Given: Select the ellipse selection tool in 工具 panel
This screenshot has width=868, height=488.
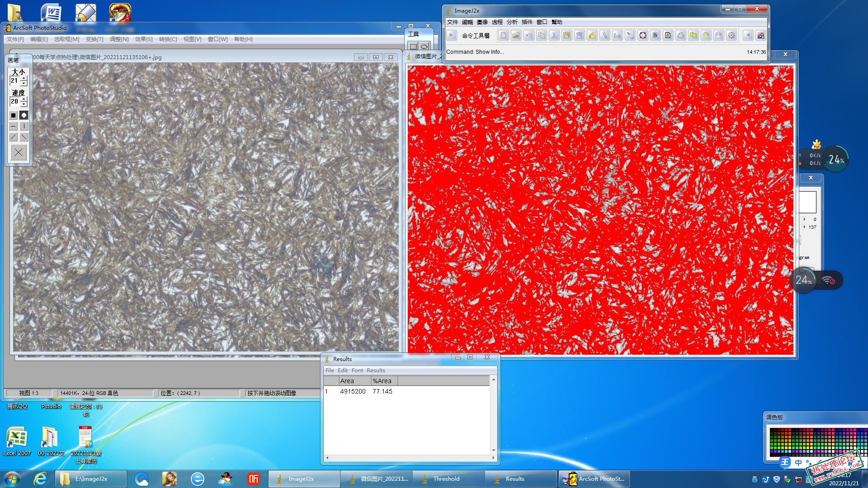Looking at the screenshot, I should coord(424,47).
